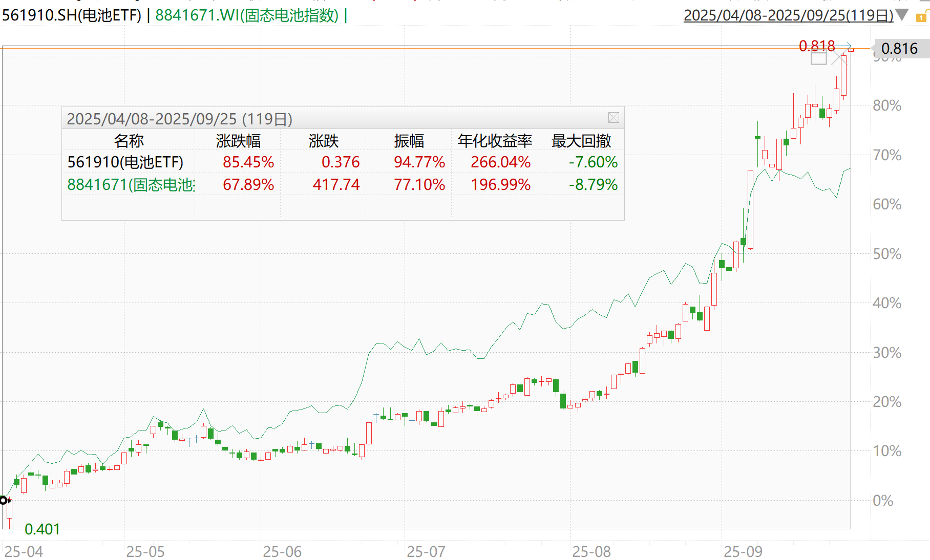930x560 pixels.
Task: Select the 561910(电池ETF) row in table
Action: tap(125, 162)
